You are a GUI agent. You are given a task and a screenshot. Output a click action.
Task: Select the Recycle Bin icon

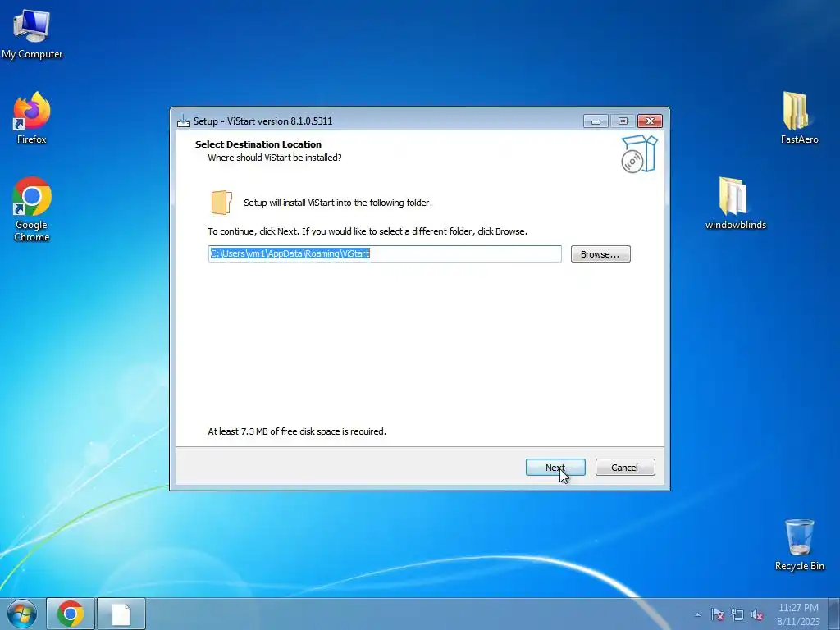pyautogui.click(x=799, y=545)
